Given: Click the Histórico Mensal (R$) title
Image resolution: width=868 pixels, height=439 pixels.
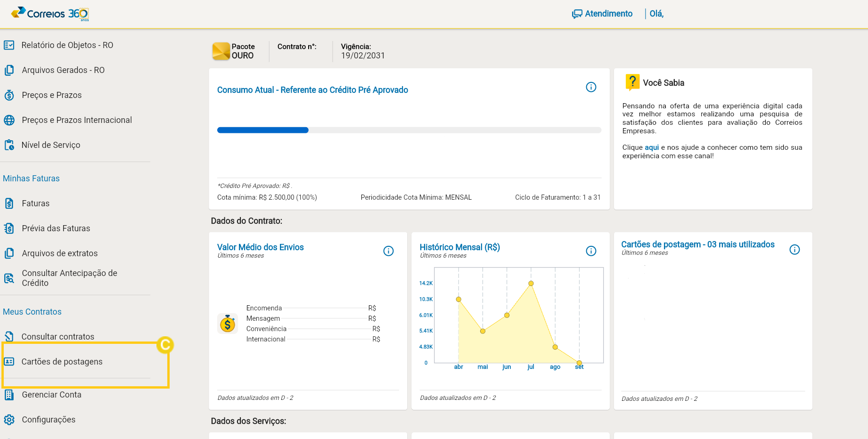Looking at the screenshot, I should (459, 247).
